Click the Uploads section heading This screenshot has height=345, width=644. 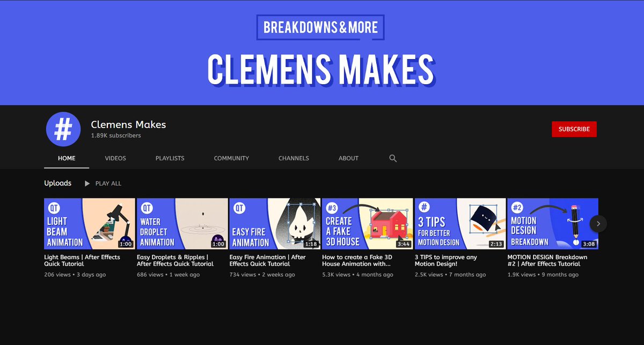tap(57, 183)
